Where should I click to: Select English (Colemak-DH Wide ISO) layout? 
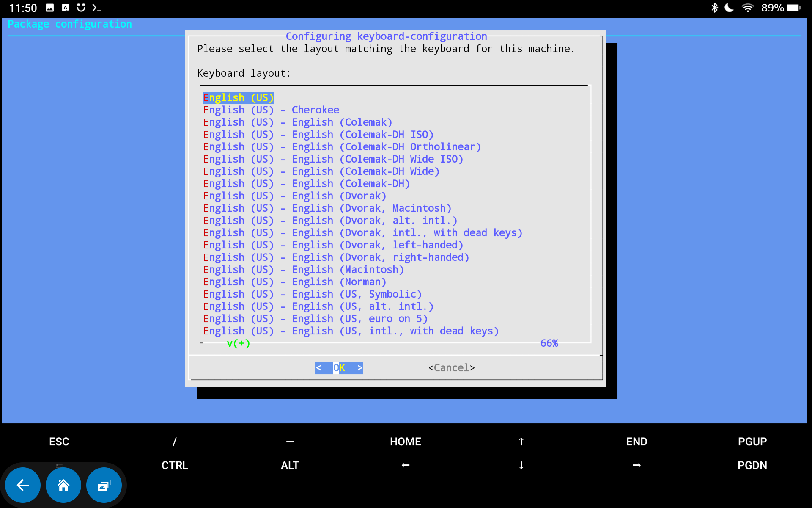point(333,159)
